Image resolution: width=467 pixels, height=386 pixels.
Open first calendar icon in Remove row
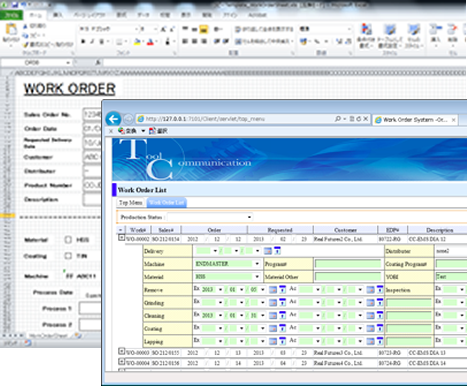click(x=273, y=290)
